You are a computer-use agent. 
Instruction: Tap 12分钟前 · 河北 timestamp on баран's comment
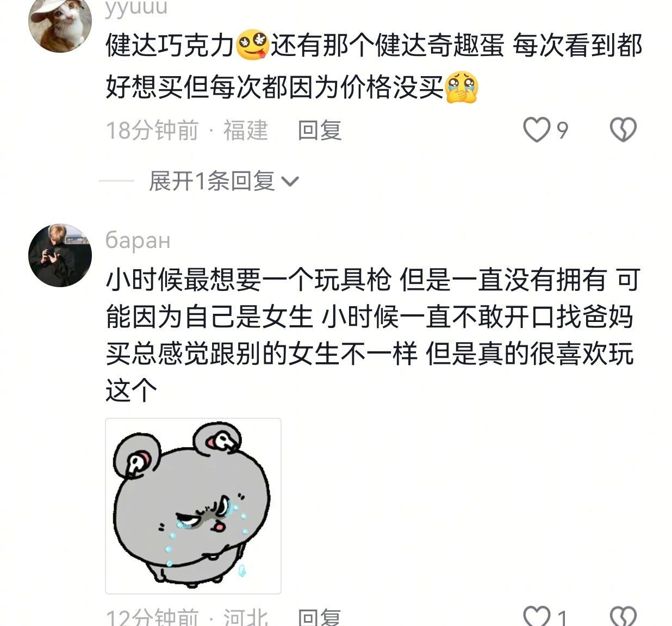click(x=187, y=617)
